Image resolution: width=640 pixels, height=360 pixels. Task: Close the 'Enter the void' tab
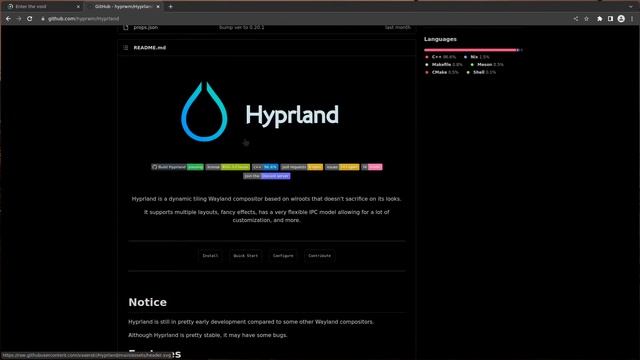click(78, 7)
